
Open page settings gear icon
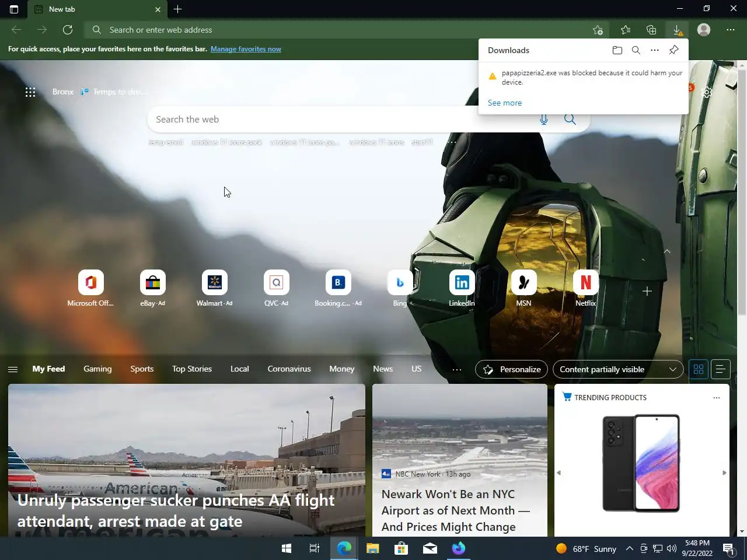pos(707,92)
